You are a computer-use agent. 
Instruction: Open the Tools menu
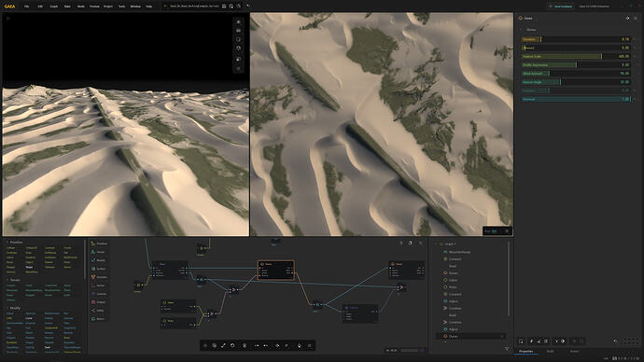121,7
